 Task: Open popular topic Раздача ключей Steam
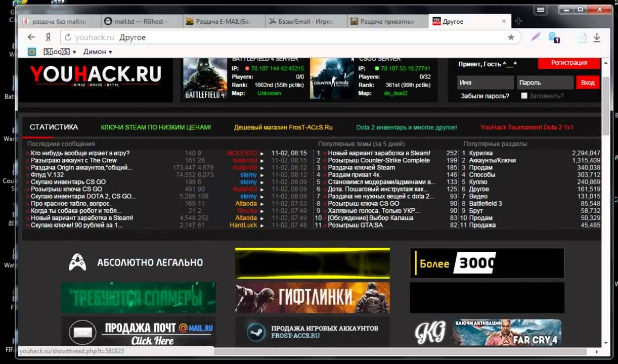click(361, 167)
